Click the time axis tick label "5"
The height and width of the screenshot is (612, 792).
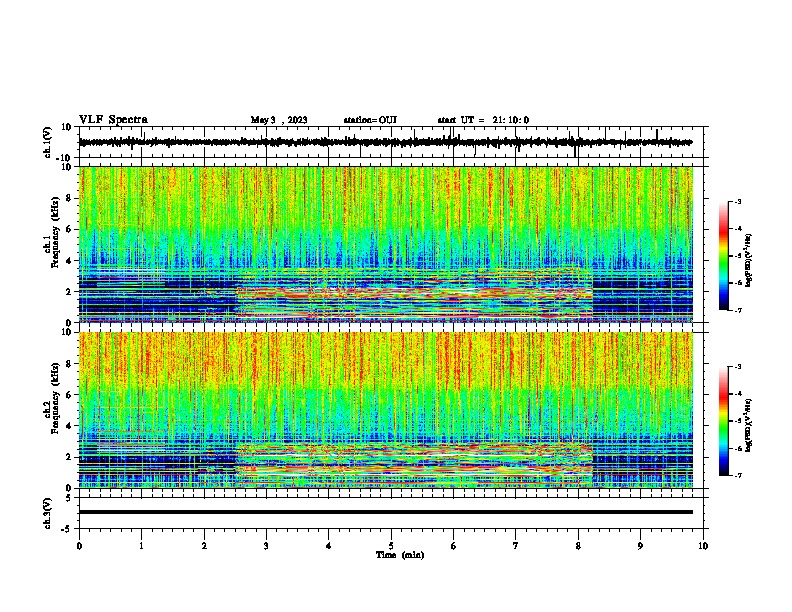(x=391, y=546)
